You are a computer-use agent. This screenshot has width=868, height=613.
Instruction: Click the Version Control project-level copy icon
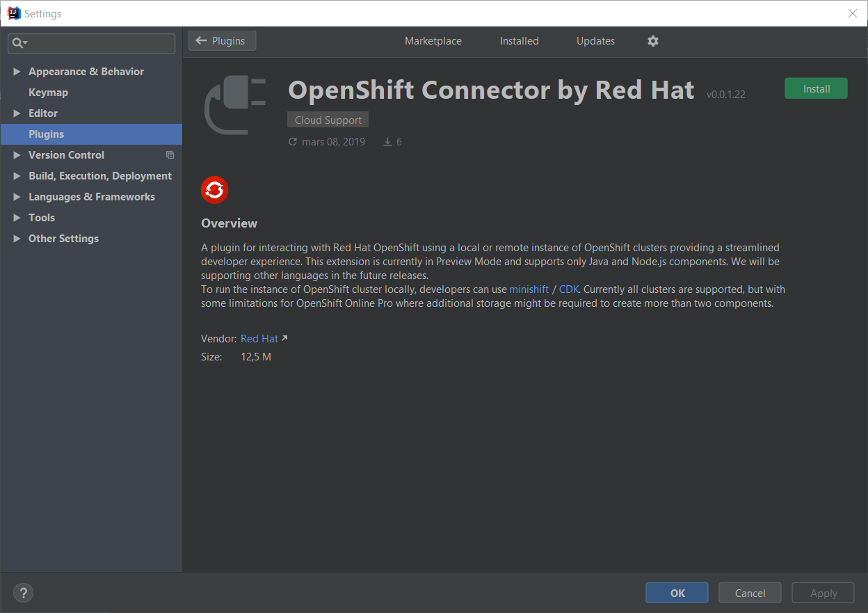tap(170, 155)
